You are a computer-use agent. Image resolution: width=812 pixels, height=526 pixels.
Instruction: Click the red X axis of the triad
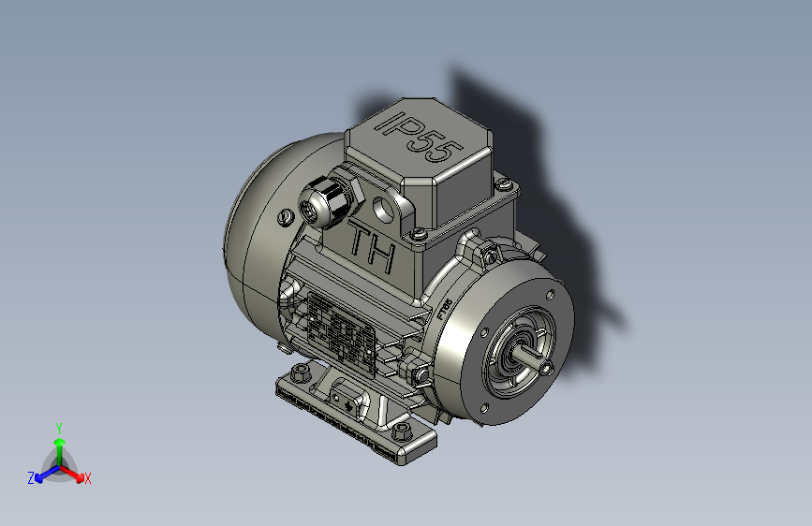[72, 475]
